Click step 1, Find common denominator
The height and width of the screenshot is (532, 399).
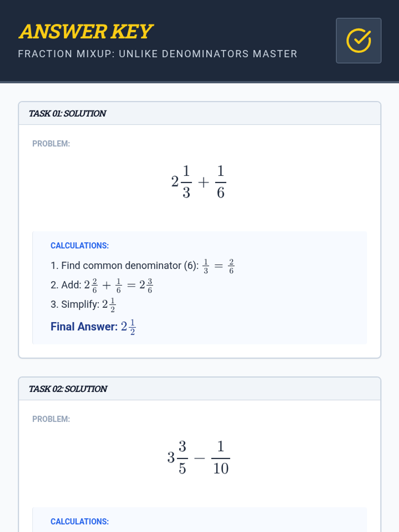coord(142,266)
